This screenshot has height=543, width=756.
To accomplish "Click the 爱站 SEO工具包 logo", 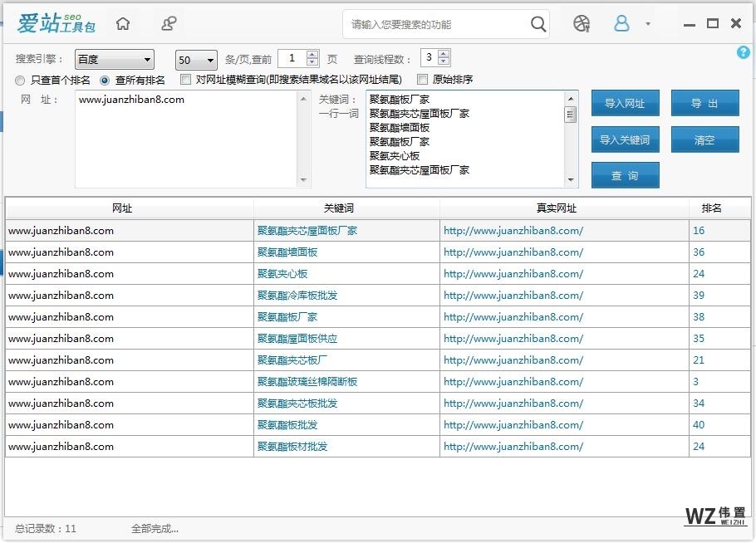I will (x=56, y=23).
